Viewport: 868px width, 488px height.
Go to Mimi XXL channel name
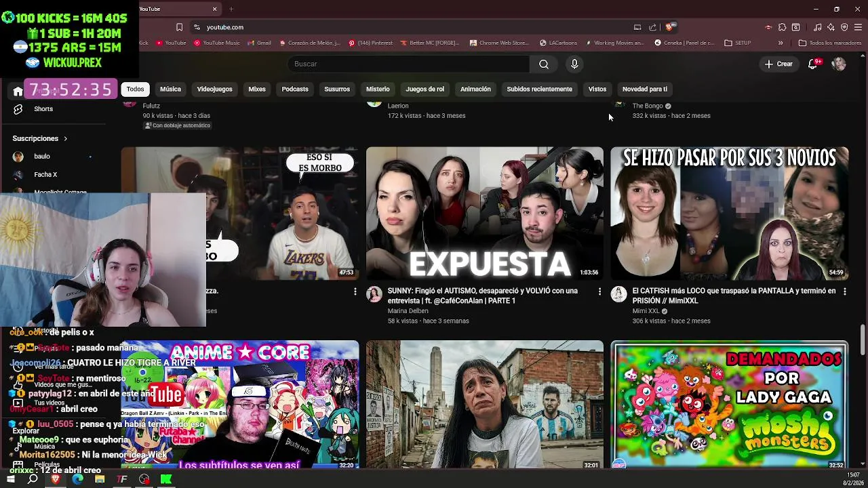pyautogui.click(x=646, y=311)
